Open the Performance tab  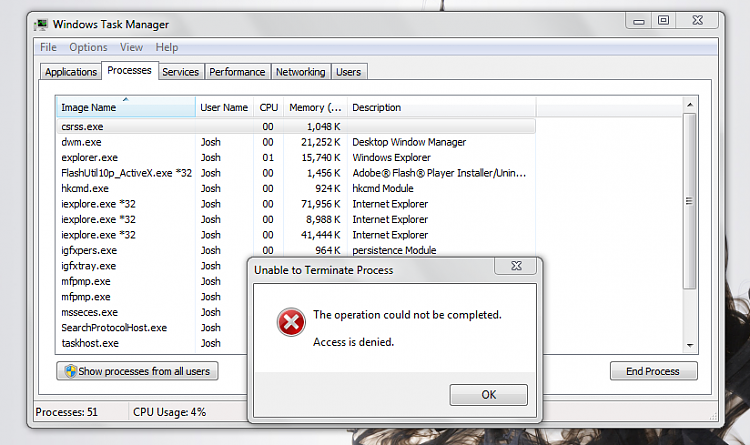click(x=237, y=72)
